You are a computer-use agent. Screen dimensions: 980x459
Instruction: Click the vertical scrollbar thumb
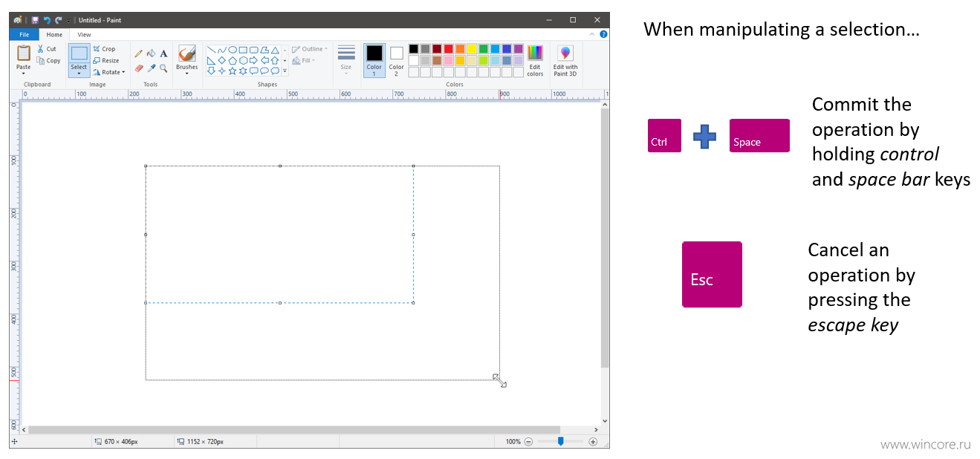(605, 238)
